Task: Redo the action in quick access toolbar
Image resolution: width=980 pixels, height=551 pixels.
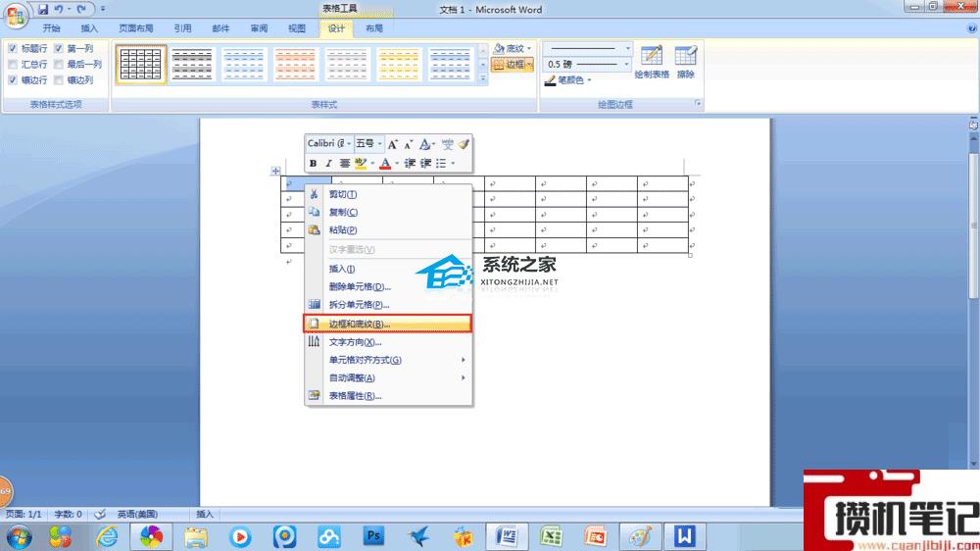Action: click(x=81, y=10)
